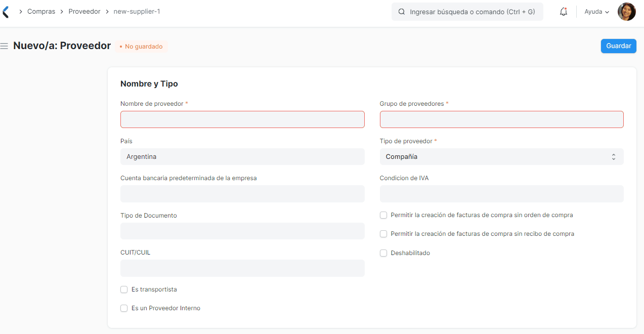Click the Condicion de IVA field

click(501, 194)
